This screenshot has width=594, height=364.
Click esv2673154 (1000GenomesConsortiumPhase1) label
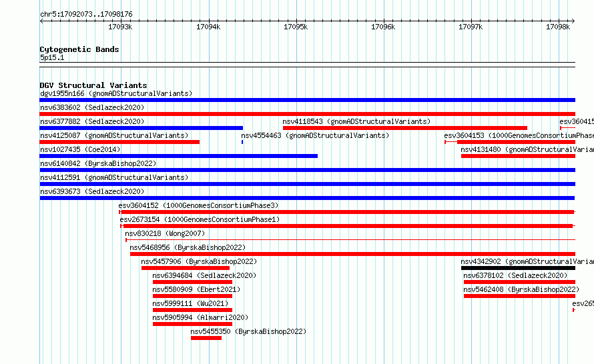(200, 219)
